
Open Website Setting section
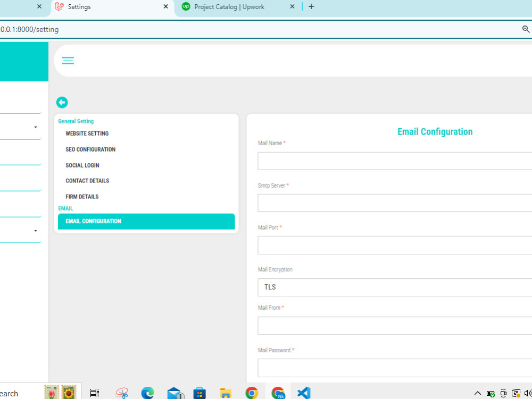(x=87, y=134)
